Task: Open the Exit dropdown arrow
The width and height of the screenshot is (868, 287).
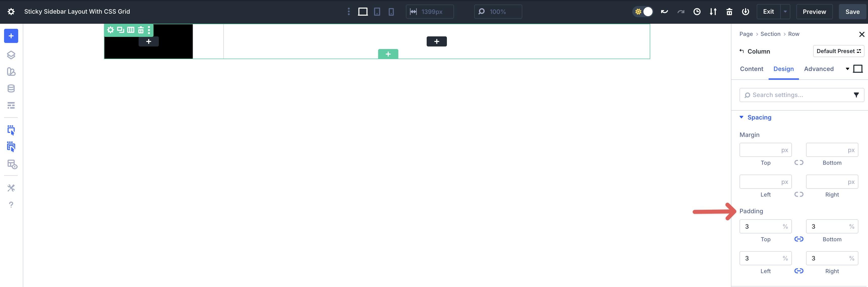Action: coord(786,11)
